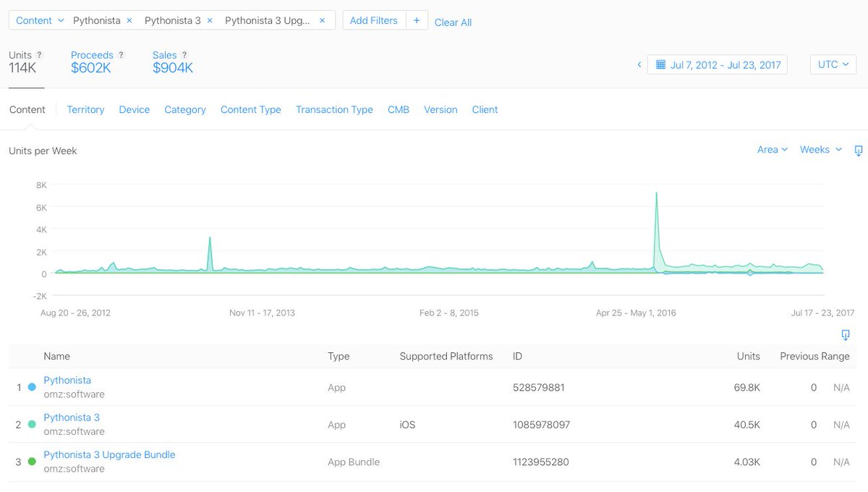The width and height of the screenshot is (868, 492).
Task: Switch to the Device tab
Action: [135, 110]
